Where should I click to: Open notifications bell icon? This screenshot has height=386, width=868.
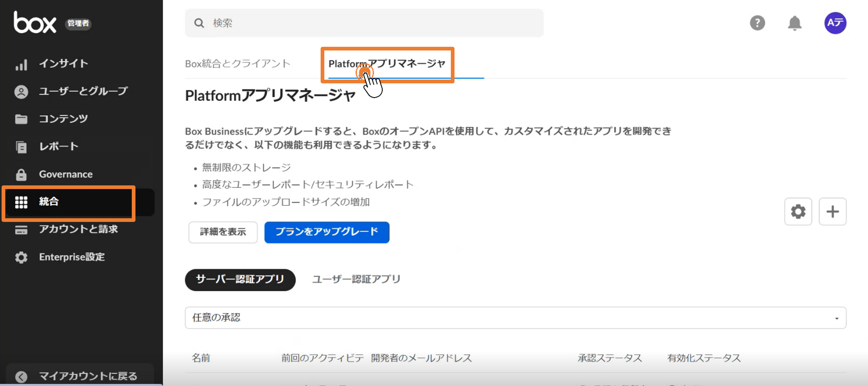pyautogui.click(x=795, y=23)
